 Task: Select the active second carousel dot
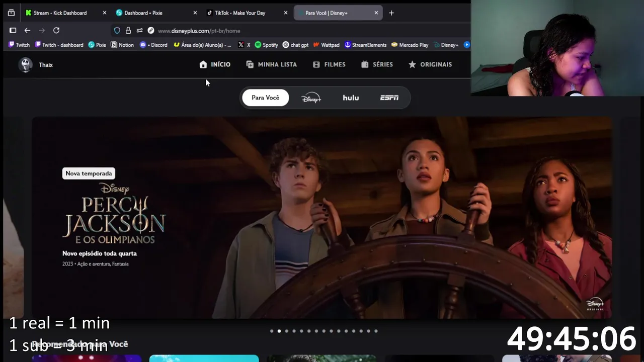279,331
